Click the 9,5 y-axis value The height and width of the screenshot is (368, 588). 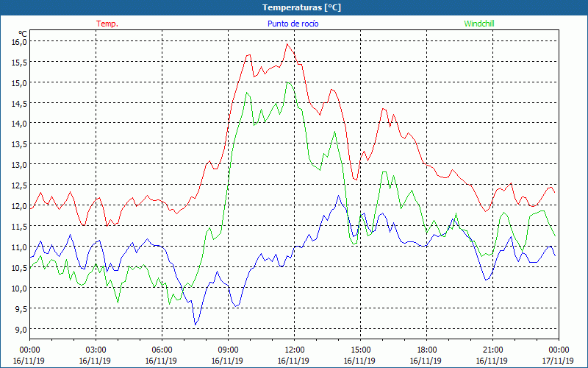20,308
